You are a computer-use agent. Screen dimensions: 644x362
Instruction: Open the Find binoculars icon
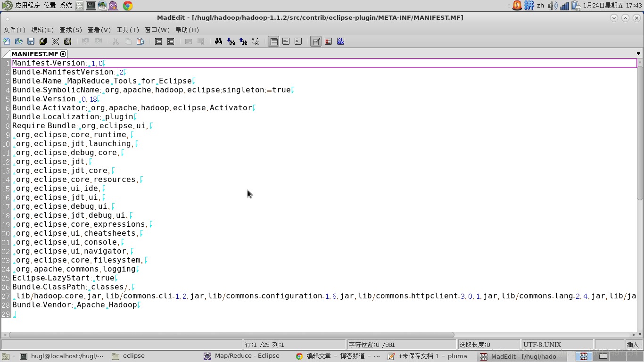tap(218, 41)
